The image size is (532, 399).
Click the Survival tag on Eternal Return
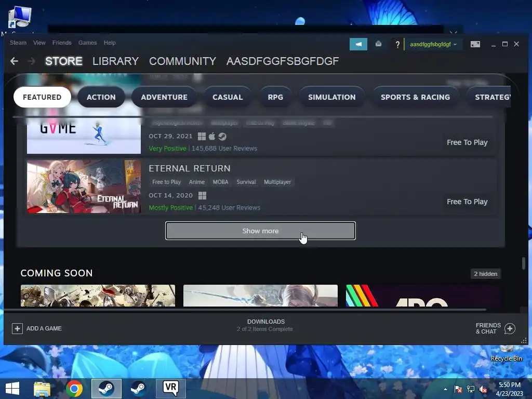(x=246, y=182)
